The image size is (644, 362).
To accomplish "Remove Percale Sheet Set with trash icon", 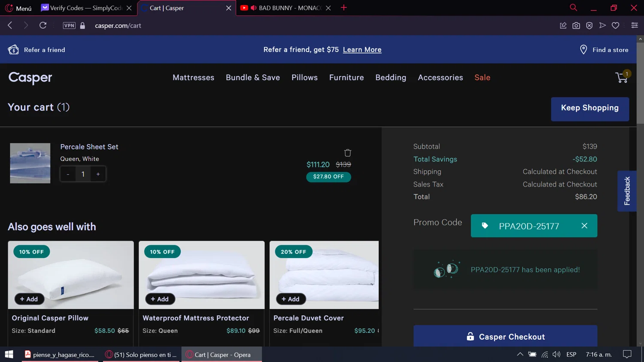I will tap(348, 153).
